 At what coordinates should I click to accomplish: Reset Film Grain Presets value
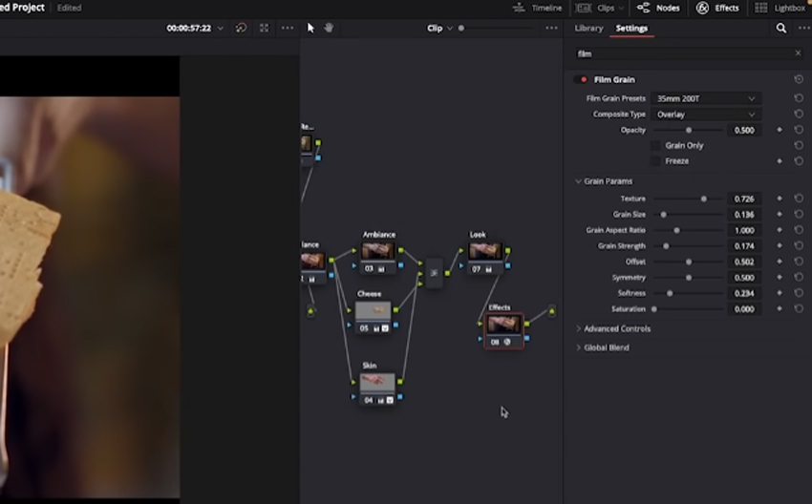coord(799,97)
